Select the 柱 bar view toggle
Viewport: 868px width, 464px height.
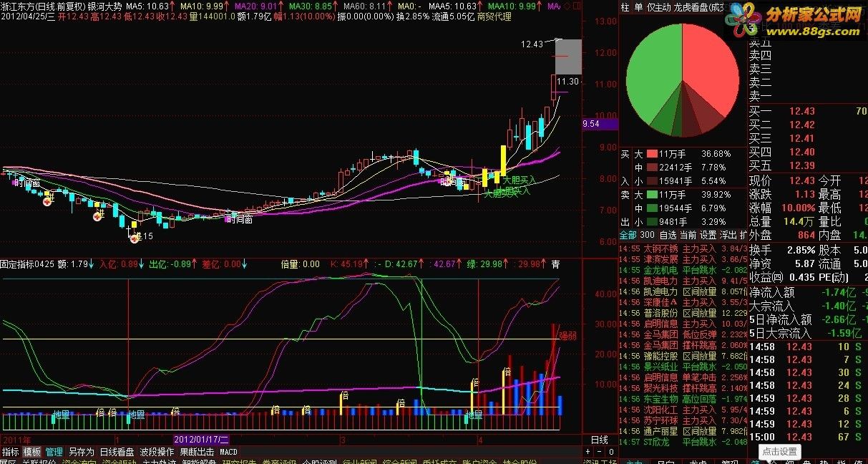coord(625,7)
